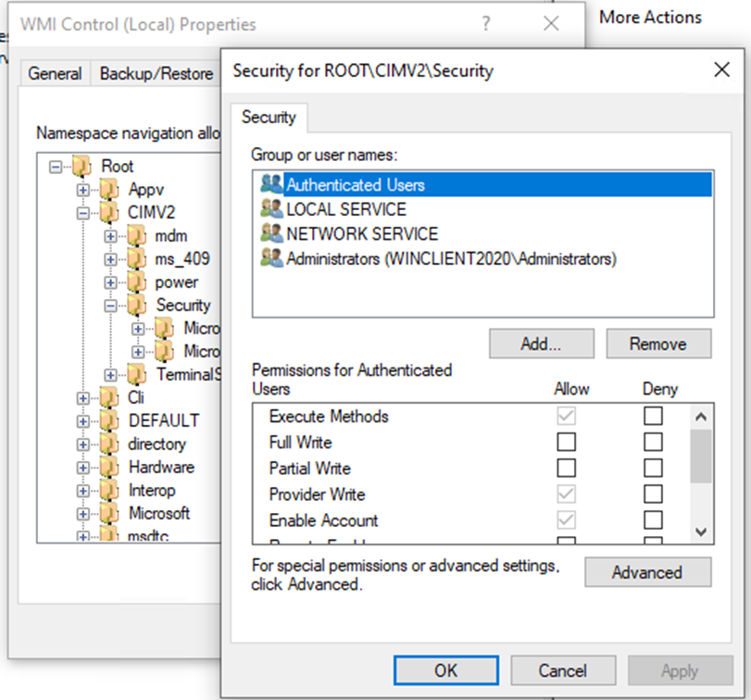
Task: Select the LOCAL SERVICE user icon
Action: coord(271,209)
